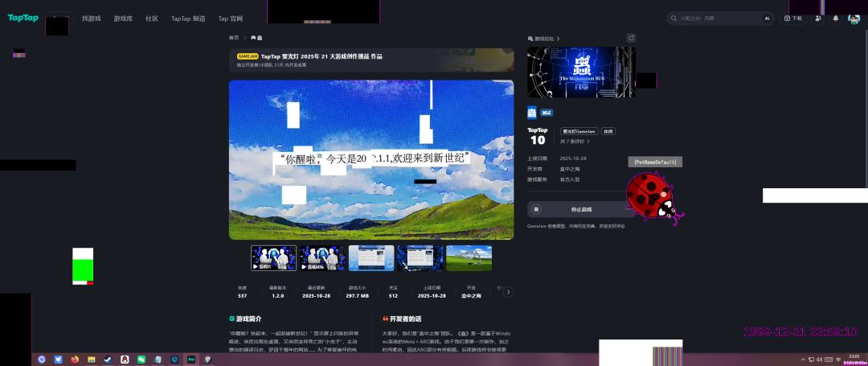Click the 盒中之海 developer name in the info panel
868x366 pixels.
[x=570, y=169]
